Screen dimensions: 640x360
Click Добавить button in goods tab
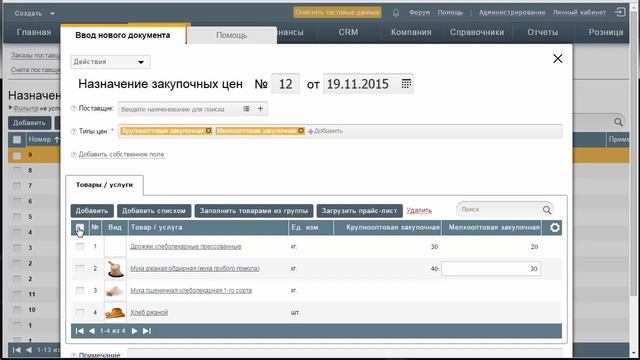(92, 211)
